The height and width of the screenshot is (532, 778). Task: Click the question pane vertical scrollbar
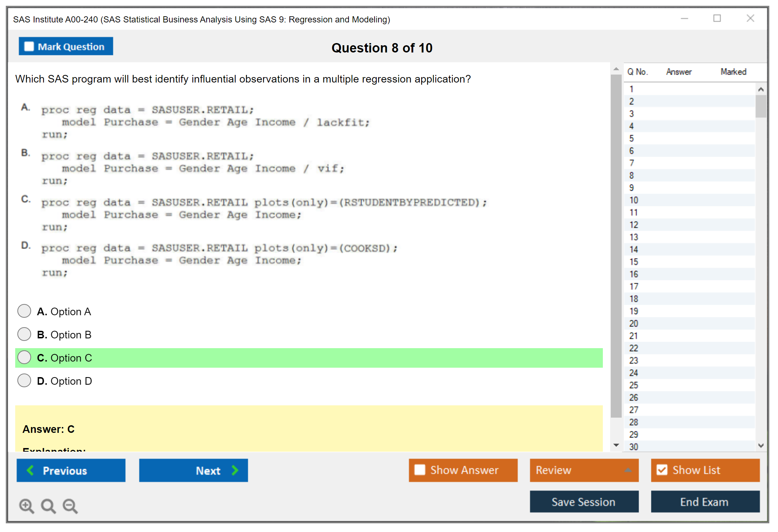pos(616,246)
